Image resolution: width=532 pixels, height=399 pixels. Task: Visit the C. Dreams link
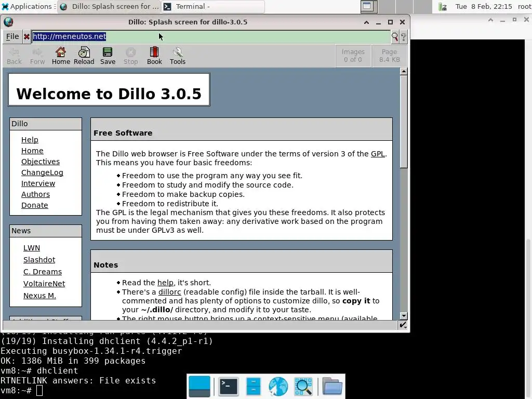(x=43, y=272)
